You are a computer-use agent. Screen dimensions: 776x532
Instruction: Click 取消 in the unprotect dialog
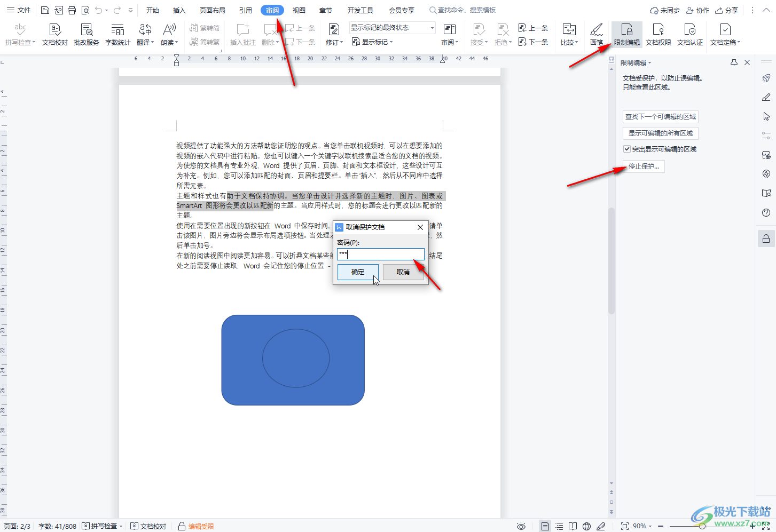click(403, 272)
